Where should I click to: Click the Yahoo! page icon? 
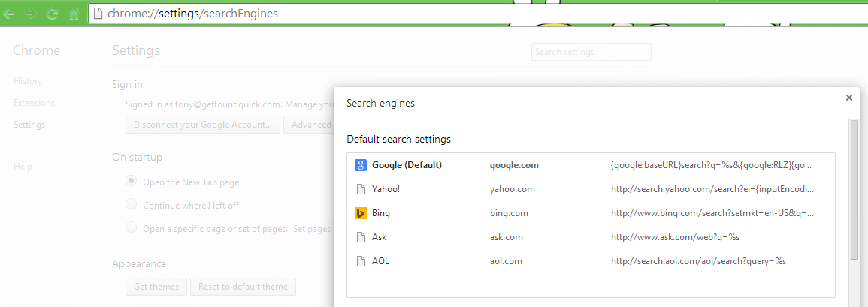[360, 189]
